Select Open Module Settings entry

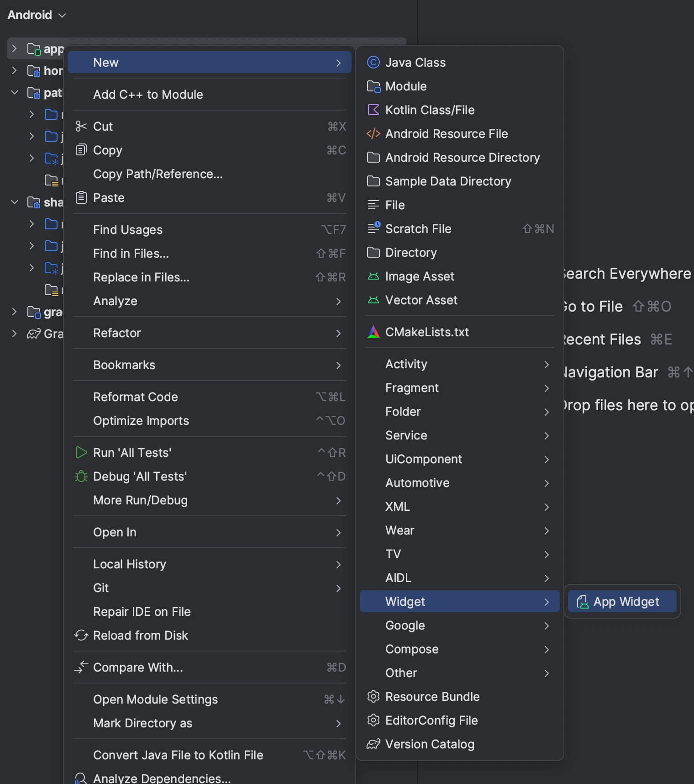(210, 699)
